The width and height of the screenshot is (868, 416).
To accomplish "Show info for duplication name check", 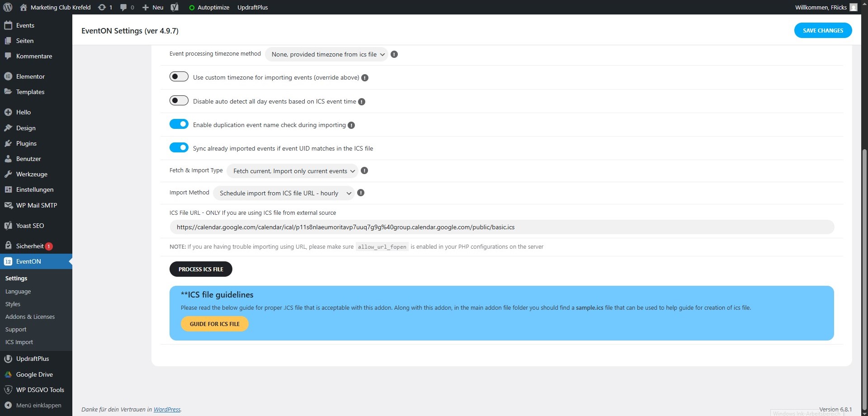I will (x=351, y=125).
